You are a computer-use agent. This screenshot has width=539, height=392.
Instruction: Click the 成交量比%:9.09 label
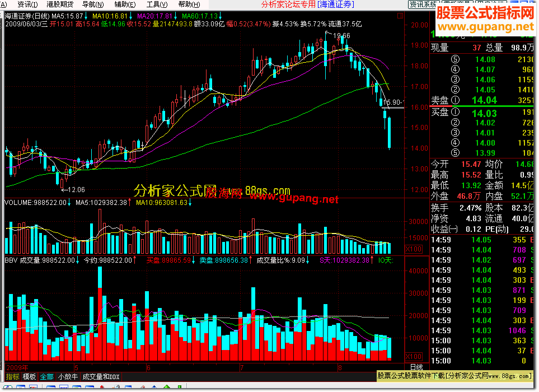click(x=281, y=260)
